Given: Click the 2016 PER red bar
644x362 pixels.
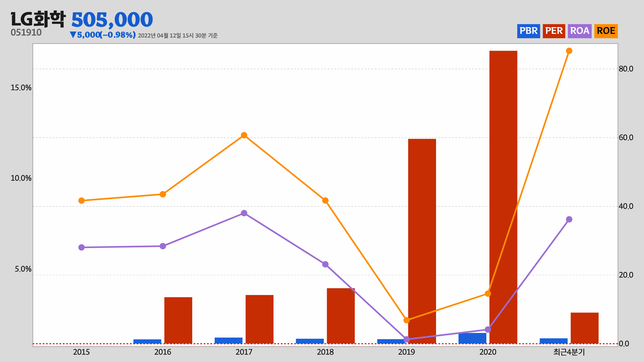Looking at the screenshot, I should 178,320.
